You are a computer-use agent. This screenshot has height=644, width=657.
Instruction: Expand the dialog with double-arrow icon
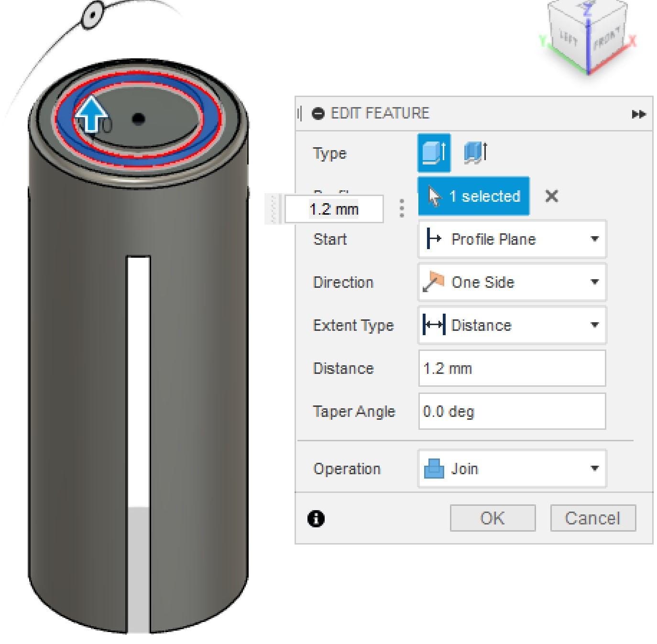click(x=638, y=114)
